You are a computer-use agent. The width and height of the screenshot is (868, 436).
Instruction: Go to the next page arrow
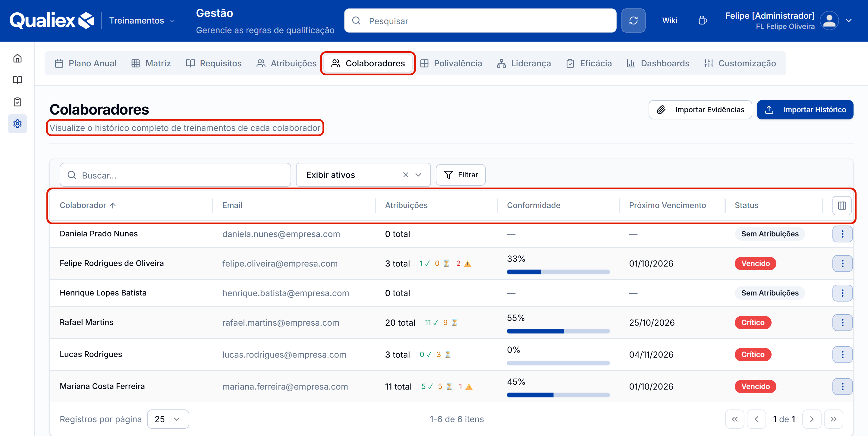pos(812,419)
